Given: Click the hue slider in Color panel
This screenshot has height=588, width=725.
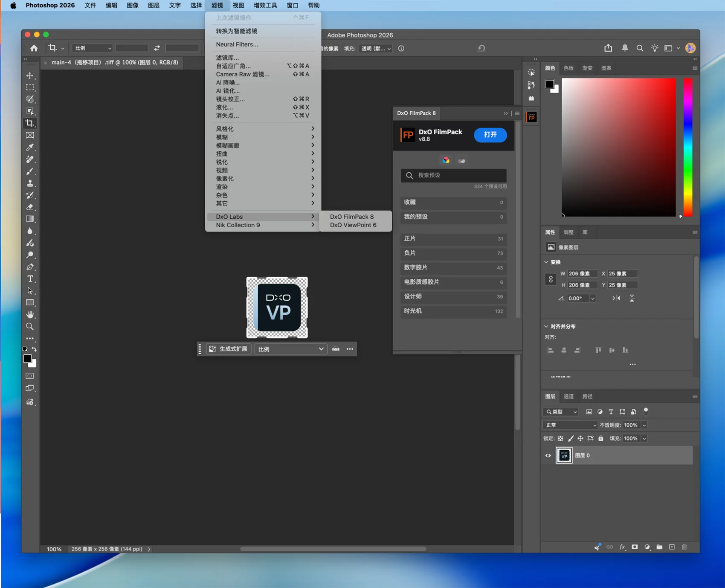Looking at the screenshot, I should tap(688, 147).
